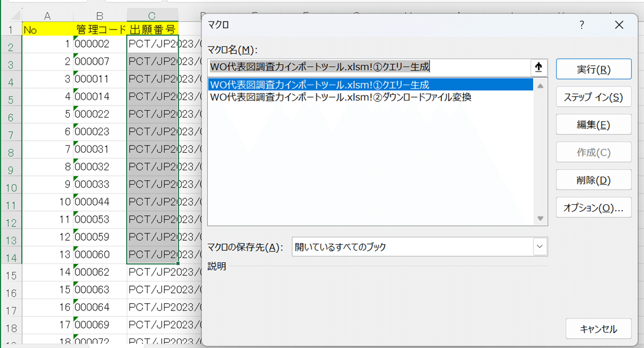Click No cell with value 17
This screenshot has height=348, width=644.
coord(48,325)
